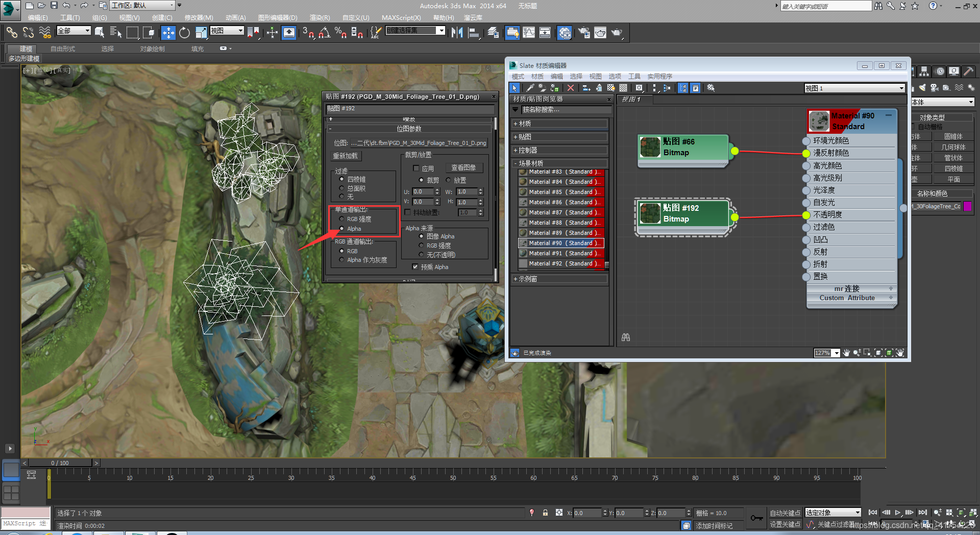Image resolution: width=980 pixels, height=535 pixels.
Task: Activate the Select and Scale tool
Action: [x=201, y=33]
